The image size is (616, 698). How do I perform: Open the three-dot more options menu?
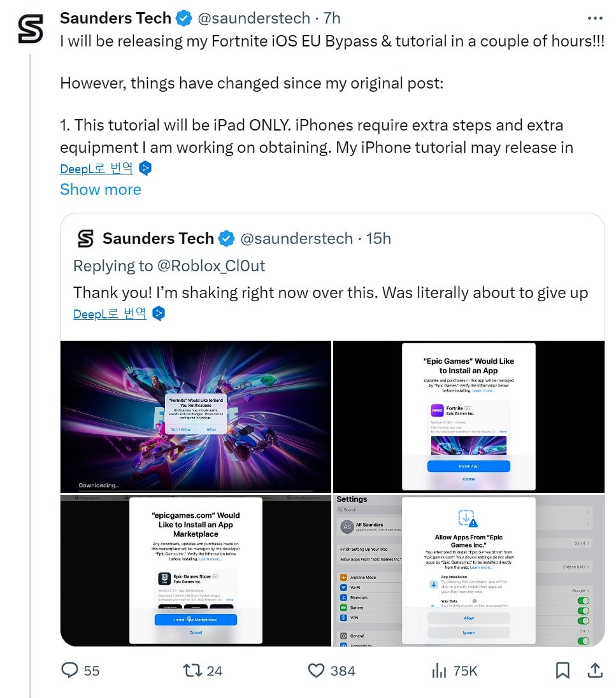click(595, 18)
